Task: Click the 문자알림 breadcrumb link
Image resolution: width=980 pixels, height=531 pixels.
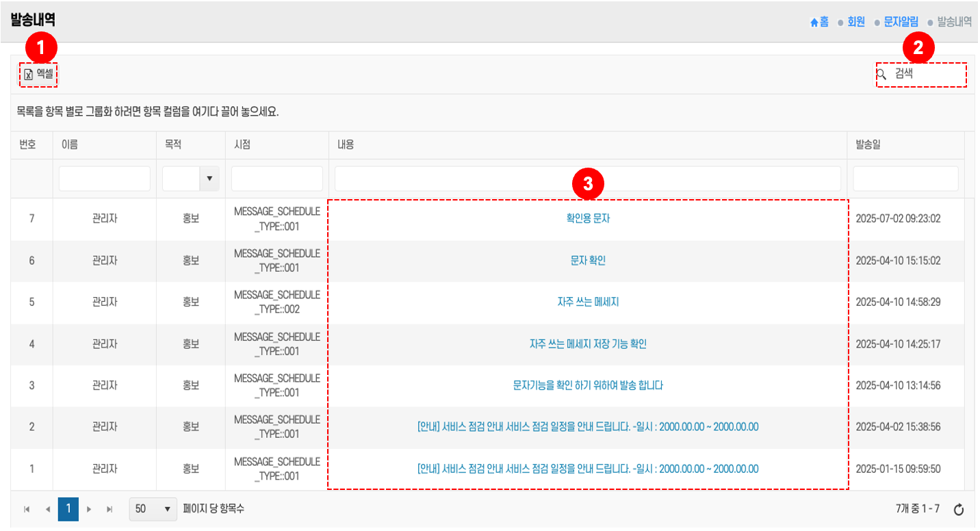Action: 901,22
